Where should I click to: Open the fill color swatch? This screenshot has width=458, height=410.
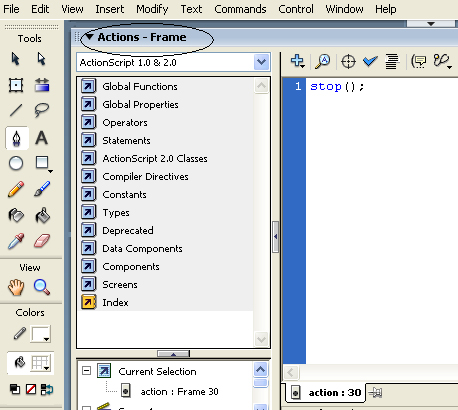pos(41,363)
